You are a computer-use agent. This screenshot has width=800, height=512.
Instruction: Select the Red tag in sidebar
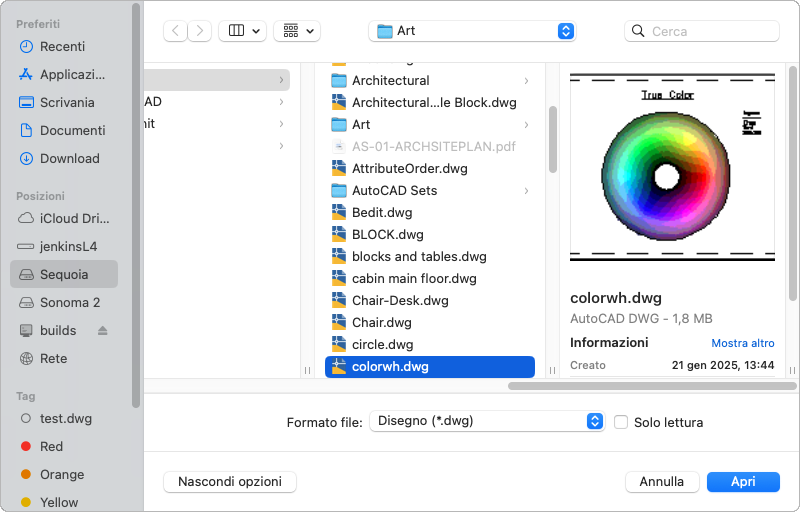point(51,447)
